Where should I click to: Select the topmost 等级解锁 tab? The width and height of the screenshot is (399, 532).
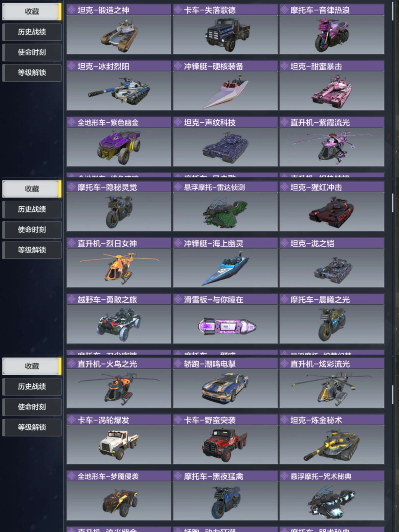coord(32,73)
